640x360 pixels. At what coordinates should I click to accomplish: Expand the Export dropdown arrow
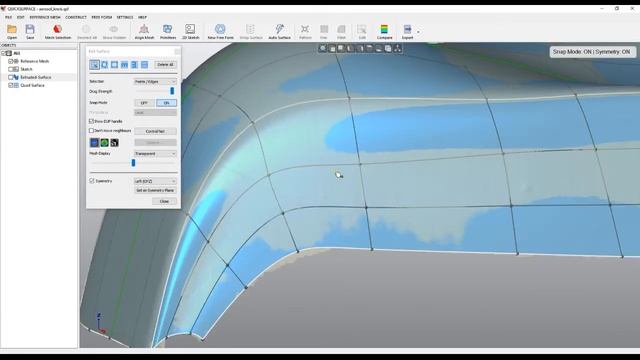click(418, 32)
